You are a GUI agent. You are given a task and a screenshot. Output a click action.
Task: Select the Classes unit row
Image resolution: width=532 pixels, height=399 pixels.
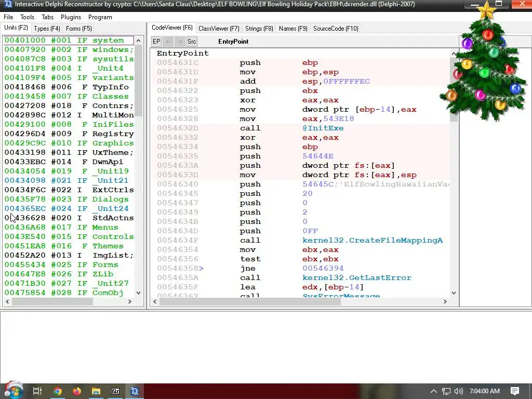pyautogui.click(x=69, y=96)
